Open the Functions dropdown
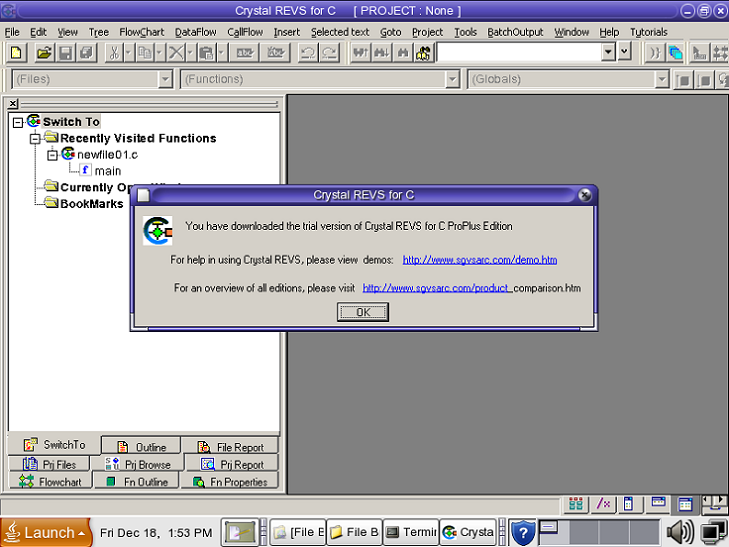This screenshot has width=729, height=547. 452,79
